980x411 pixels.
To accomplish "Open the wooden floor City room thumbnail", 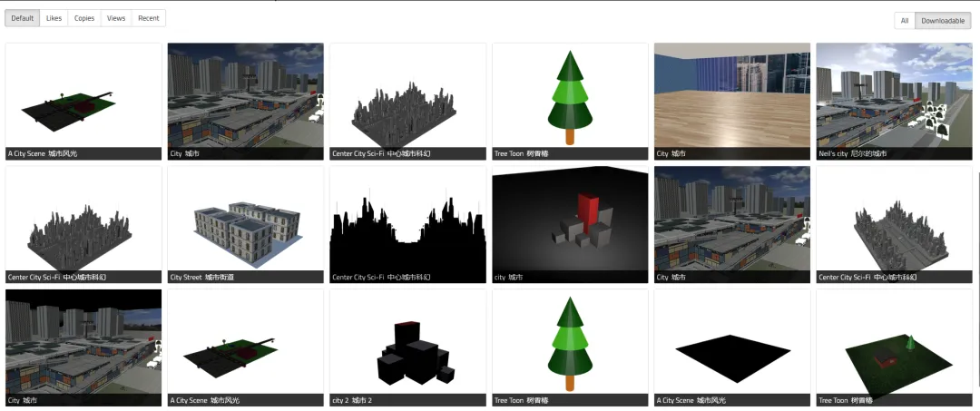I will [731, 95].
